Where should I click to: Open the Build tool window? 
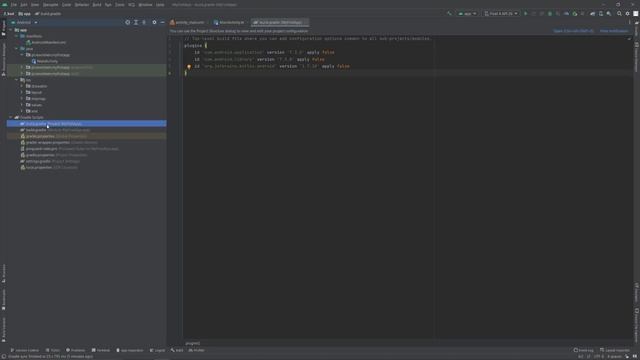pyautogui.click(x=177, y=350)
